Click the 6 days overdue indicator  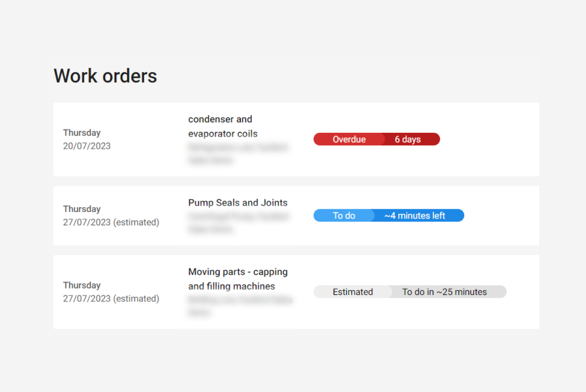408,139
